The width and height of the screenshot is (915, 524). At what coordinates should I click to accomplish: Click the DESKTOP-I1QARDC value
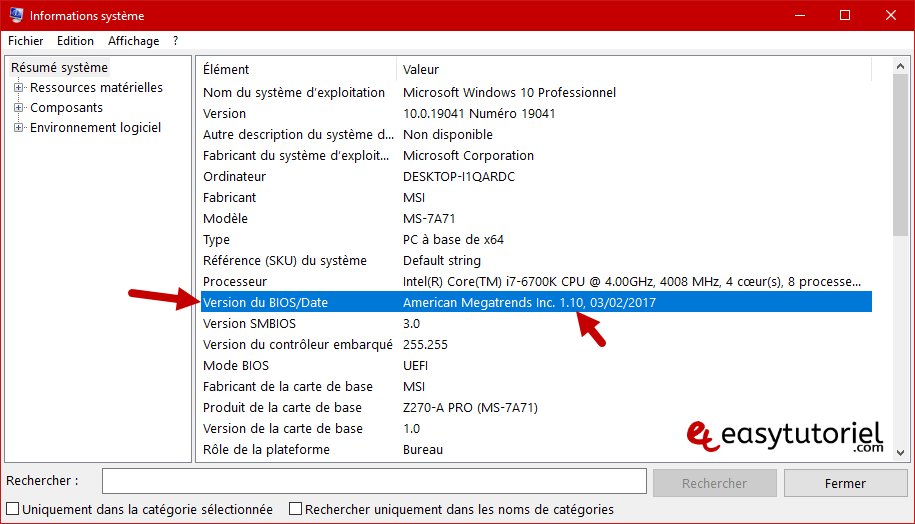459,176
